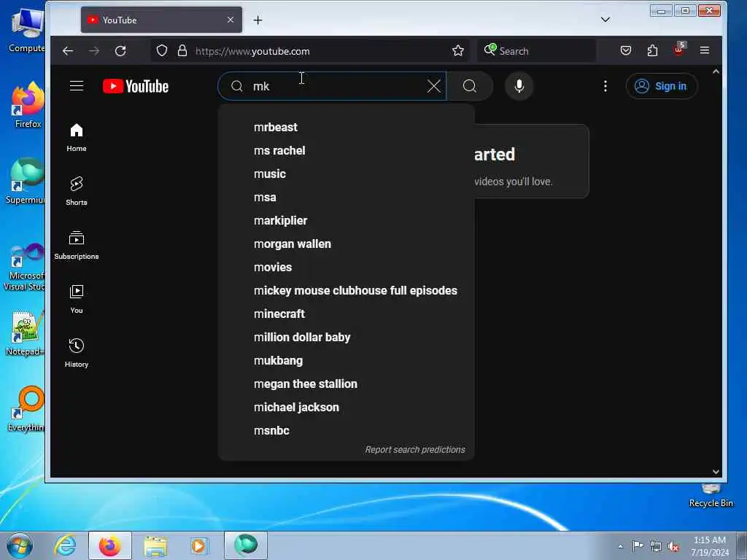747x560 pixels.
Task: Open the Firefox extensions puzzle icon
Action: [x=652, y=50]
